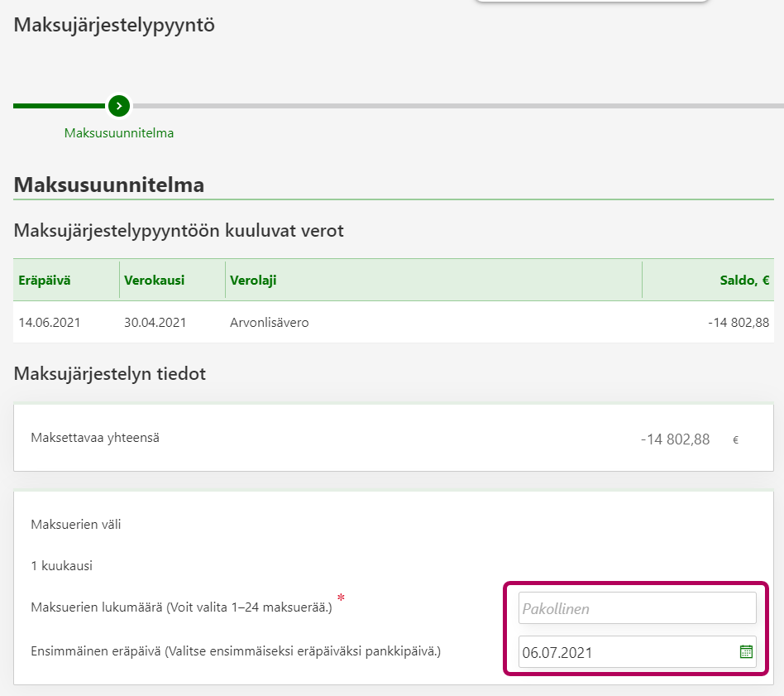Click the Maksujärjestelypyyntö page title

pos(114,25)
